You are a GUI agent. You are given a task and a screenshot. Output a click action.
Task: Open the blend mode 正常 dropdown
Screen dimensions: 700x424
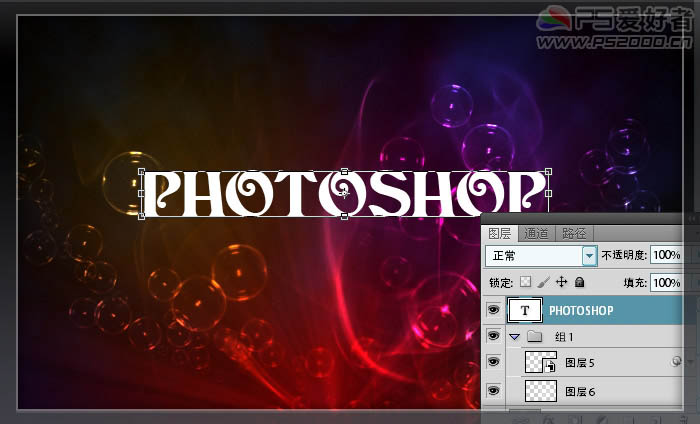click(589, 256)
